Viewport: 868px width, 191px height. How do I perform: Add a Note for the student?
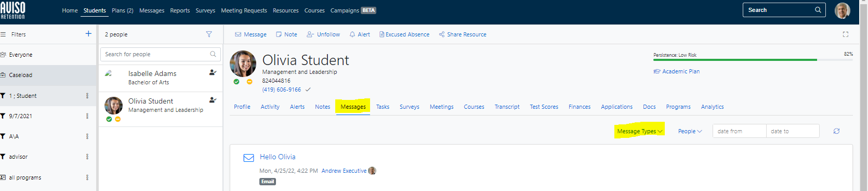click(x=286, y=34)
